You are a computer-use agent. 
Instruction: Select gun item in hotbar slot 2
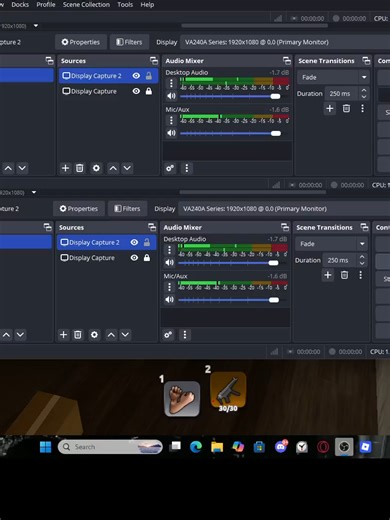[228, 391]
